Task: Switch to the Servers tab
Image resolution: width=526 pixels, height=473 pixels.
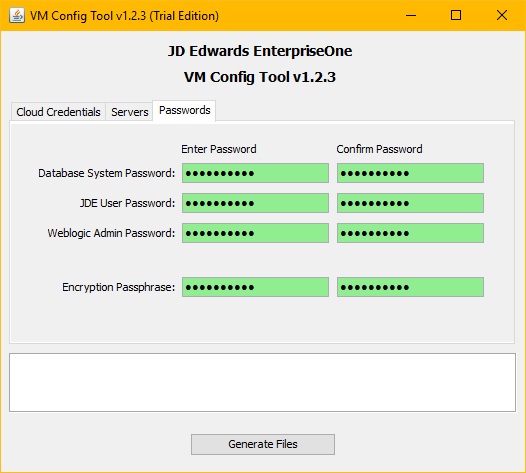Action: pyautogui.click(x=129, y=112)
